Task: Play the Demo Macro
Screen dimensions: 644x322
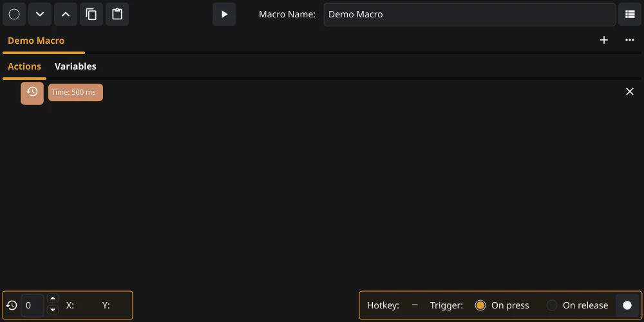Action: pos(224,14)
